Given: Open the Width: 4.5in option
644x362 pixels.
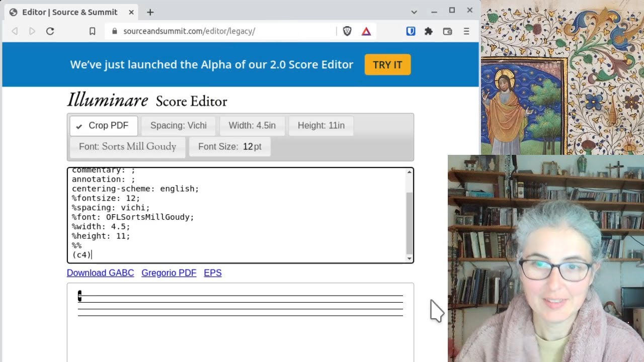Looking at the screenshot, I should (252, 126).
